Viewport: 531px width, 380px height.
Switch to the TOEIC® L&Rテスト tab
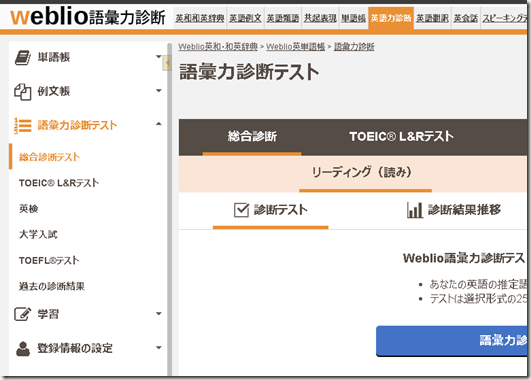(401, 137)
